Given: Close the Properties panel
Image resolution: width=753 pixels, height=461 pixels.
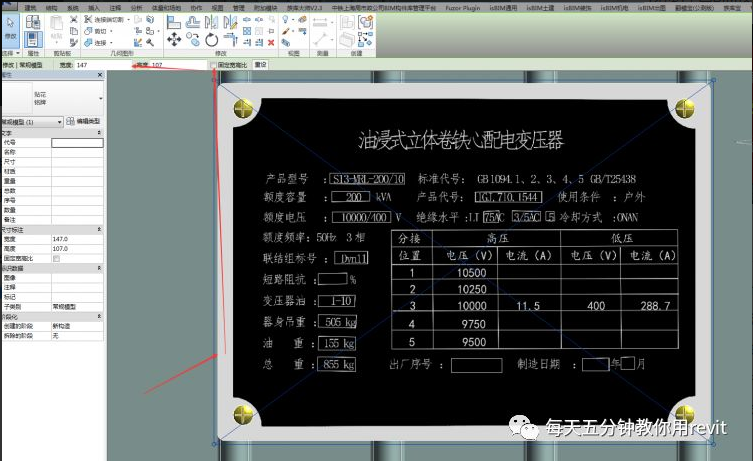Looking at the screenshot, I should pyautogui.click(x=100, y=75).
